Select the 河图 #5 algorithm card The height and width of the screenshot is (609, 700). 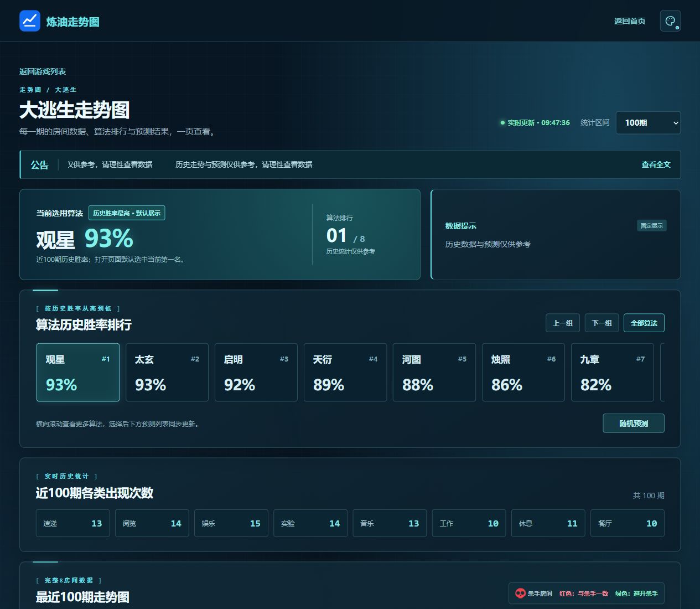[x=434, y=372]
